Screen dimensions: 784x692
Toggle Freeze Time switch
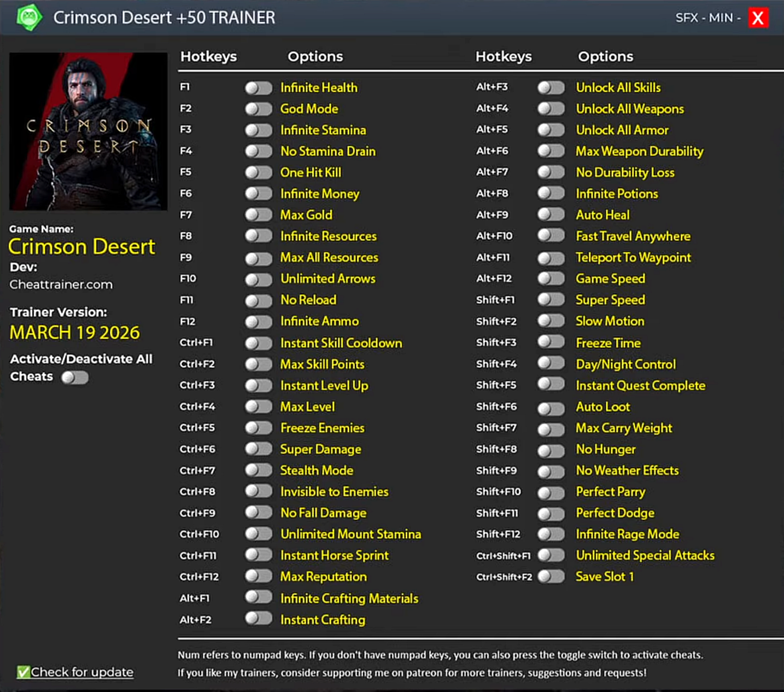pos(551,342)
